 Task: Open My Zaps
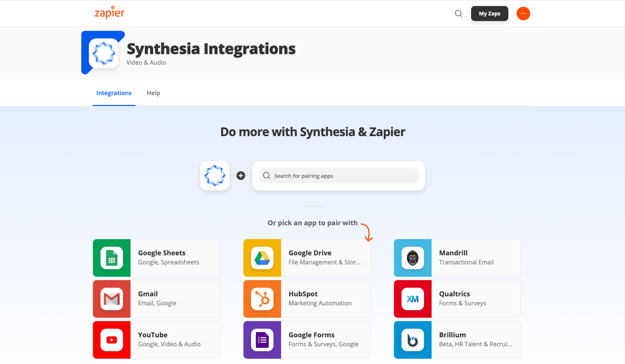[490, 14]
